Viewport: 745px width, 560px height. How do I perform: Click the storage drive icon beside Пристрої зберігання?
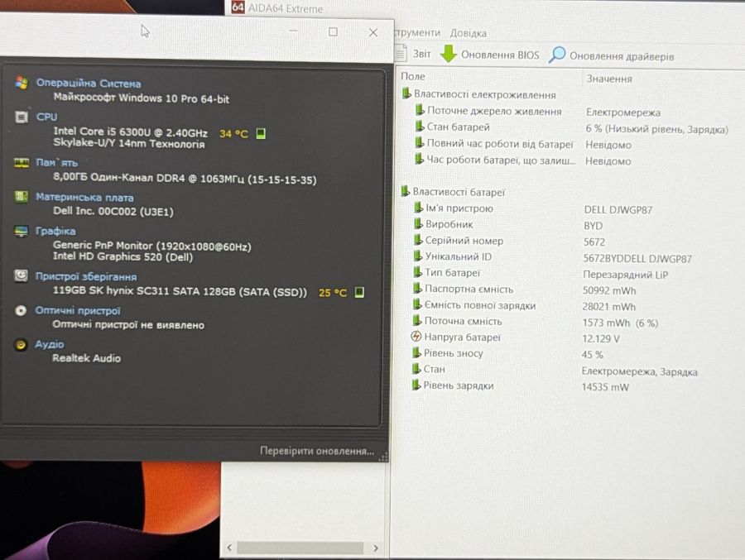(x=21, y=275)
